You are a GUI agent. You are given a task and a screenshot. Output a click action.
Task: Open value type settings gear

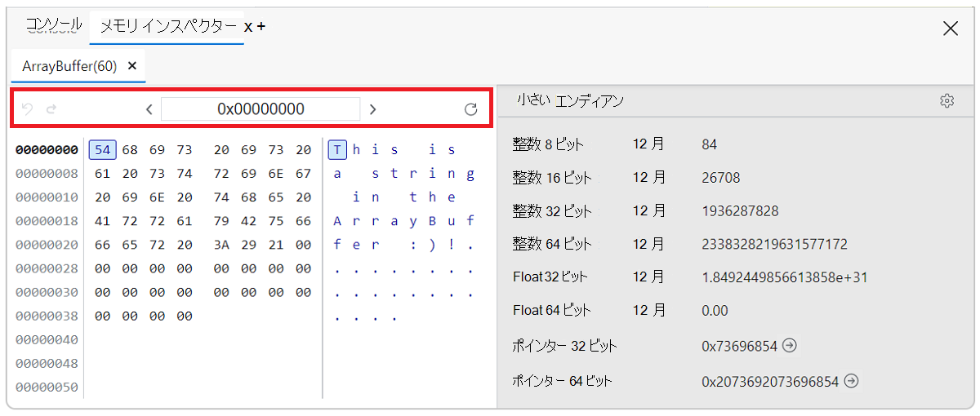947,101
